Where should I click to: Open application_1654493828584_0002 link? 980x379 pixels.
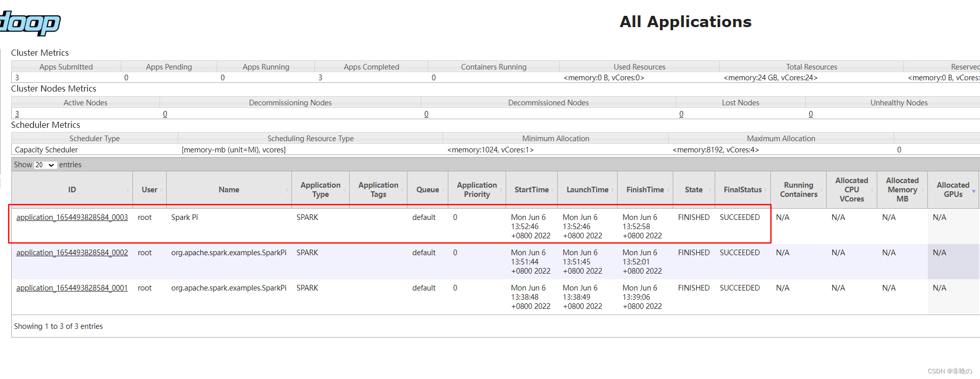72,253
